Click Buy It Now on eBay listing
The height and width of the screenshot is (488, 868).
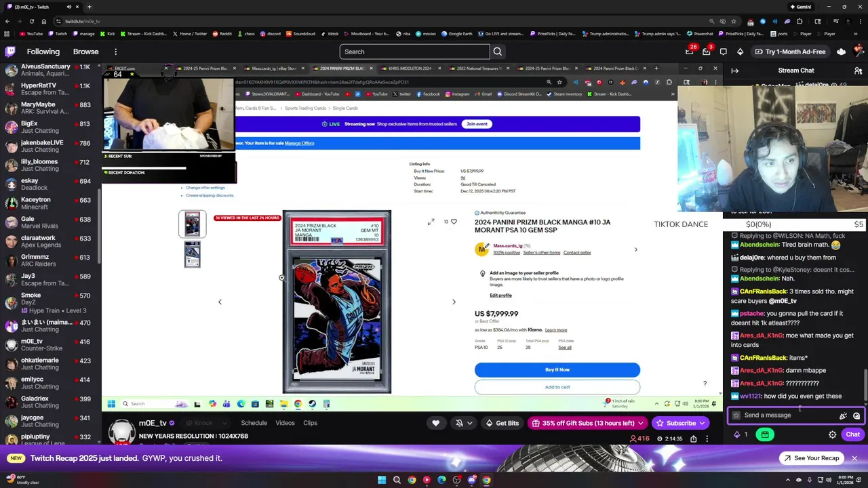click(x=557, y=369)
